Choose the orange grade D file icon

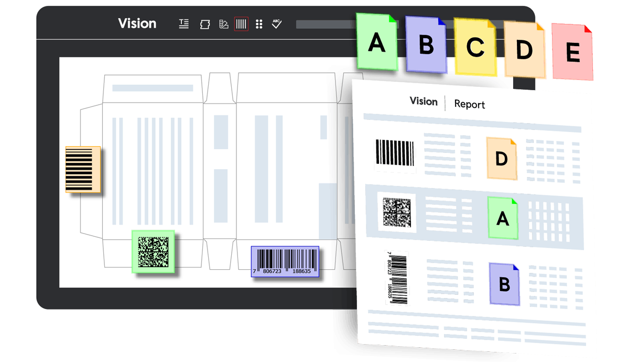[x=524, y=49]
